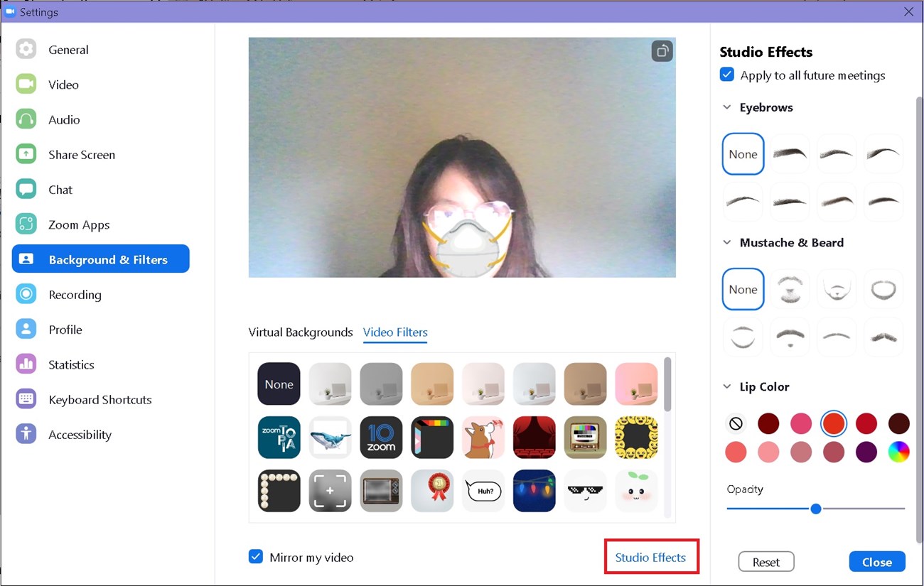Toggle Apply to all future meetings

pyautogui.click(x=726, y=75)
